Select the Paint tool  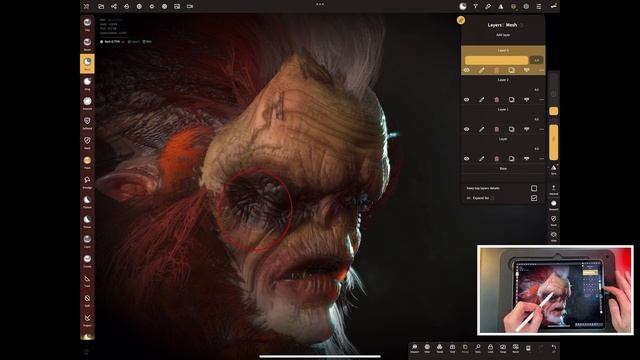point(87,162)
